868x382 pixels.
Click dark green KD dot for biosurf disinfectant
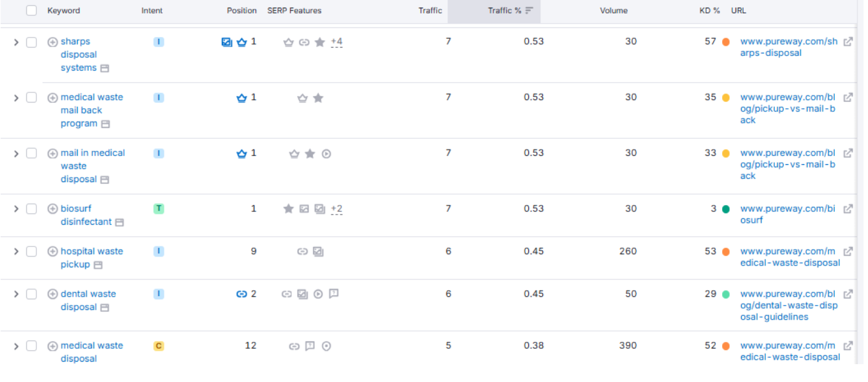(x=726, y=209)
